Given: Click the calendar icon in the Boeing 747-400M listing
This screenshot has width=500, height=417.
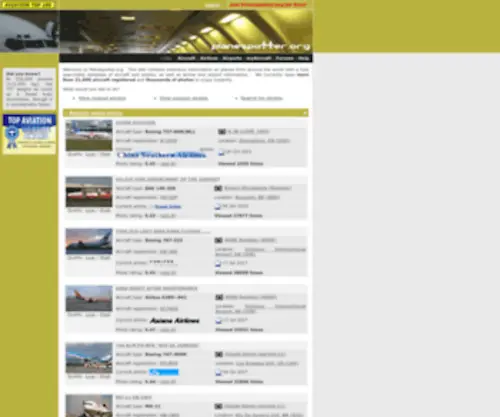Looking at the screenshot, I should pos(218,372).
